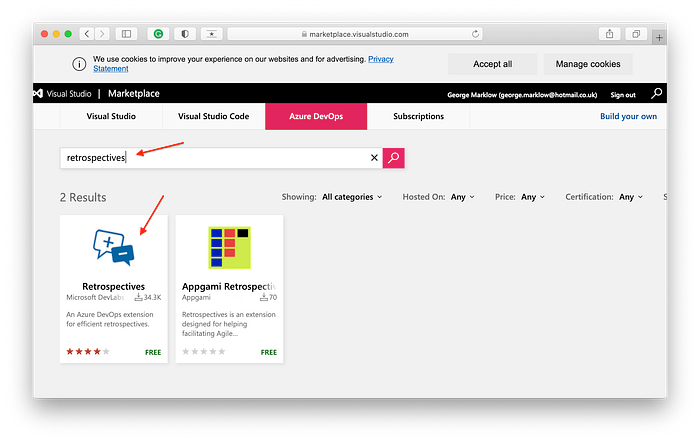Reload the page with refresh icon
The width and height of the screenshot is (700, 442).
(x=475, y=34)
